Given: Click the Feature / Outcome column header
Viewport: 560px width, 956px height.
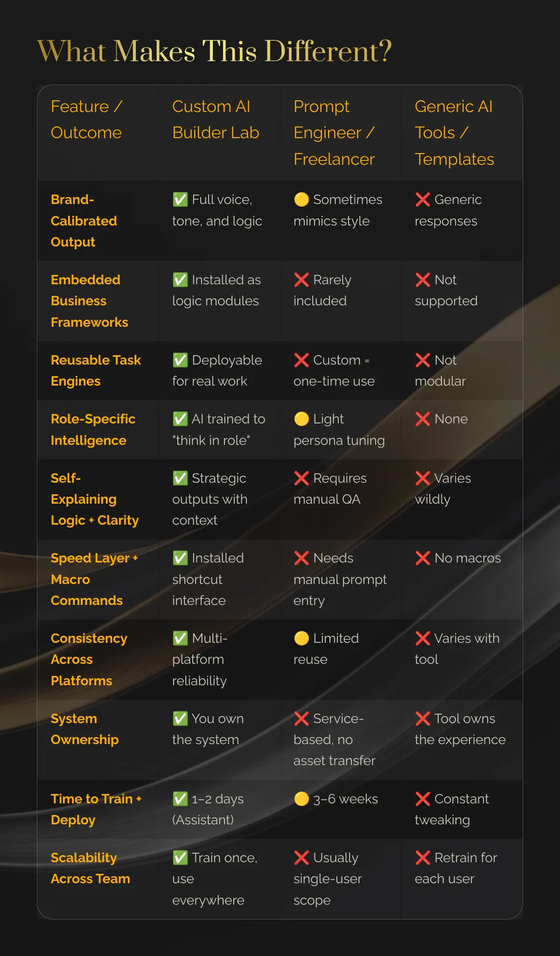Looking at the screenshot, I should pyautogui.click(x=86, y=119).
